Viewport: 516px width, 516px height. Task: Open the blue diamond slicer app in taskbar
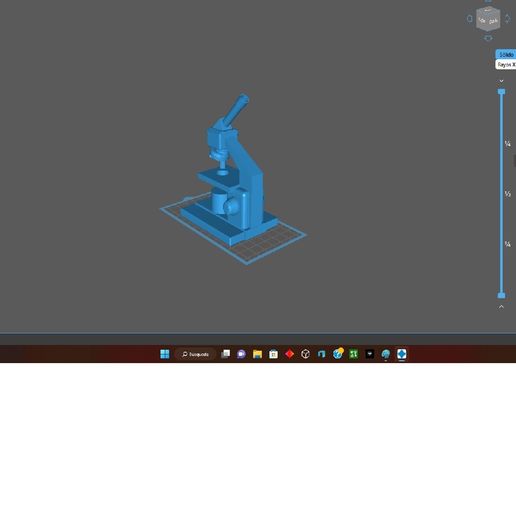[x=402, y=354]
